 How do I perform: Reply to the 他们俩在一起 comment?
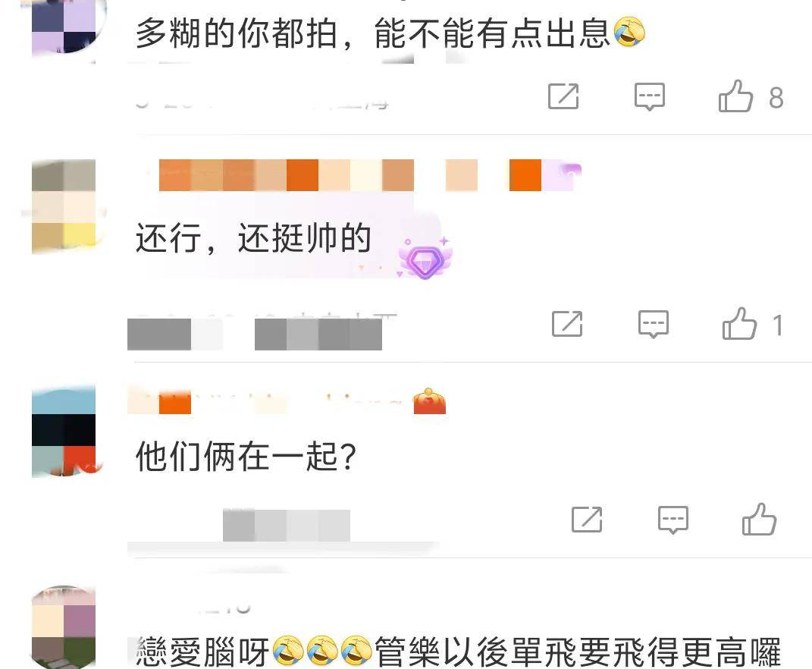673,520
